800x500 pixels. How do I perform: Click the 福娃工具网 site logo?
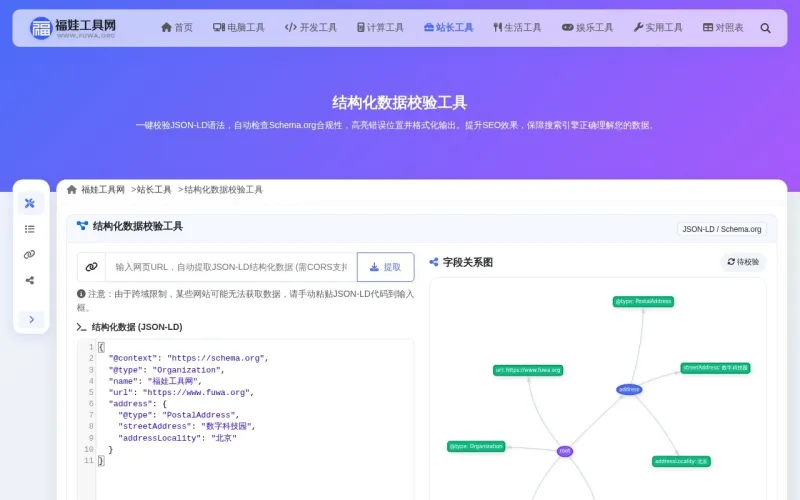pos(72,28)
